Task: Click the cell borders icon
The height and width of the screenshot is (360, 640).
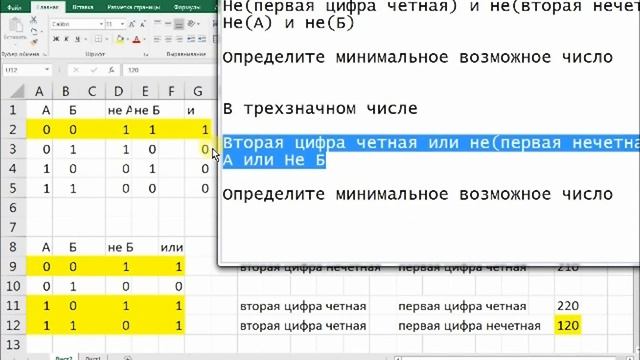Action: (98, 39)
